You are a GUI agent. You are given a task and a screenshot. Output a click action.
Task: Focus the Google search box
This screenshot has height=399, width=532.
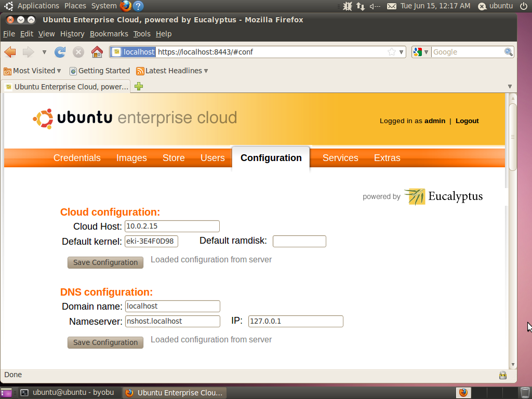(468, 52)
